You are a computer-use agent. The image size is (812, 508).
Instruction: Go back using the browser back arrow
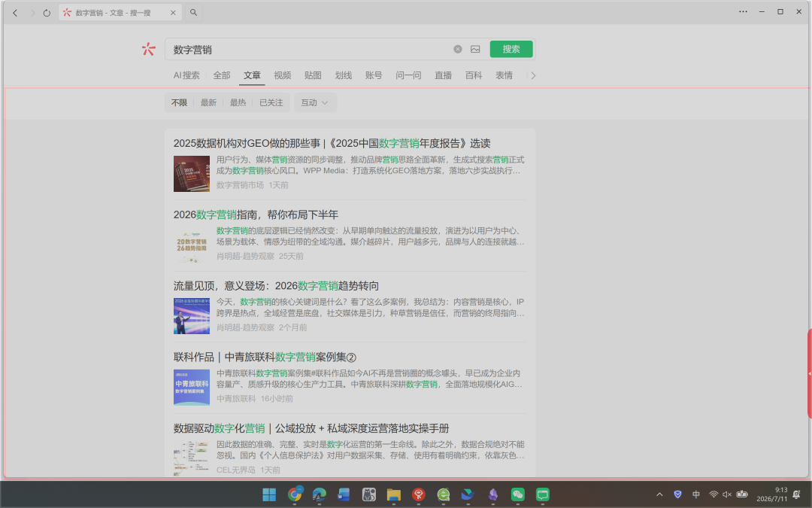15,13
